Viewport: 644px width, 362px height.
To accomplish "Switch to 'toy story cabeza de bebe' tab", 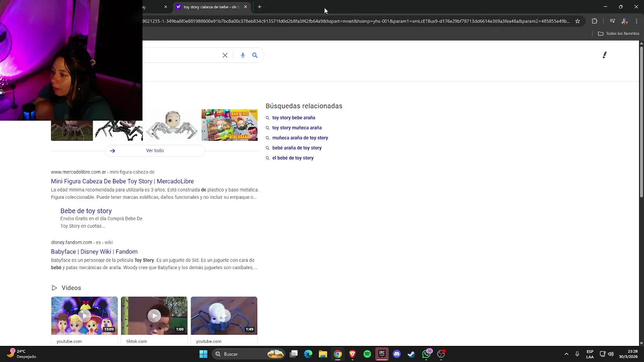I will (x=210, y=7).
